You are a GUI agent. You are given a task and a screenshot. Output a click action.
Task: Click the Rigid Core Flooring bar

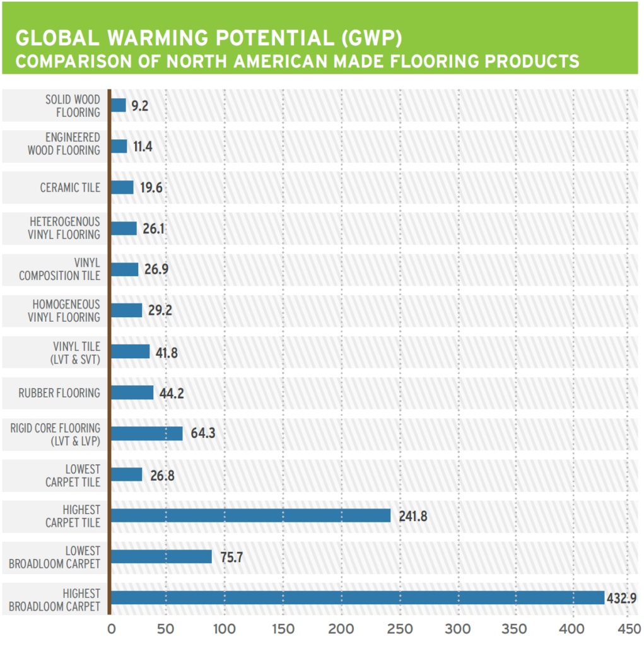click(x=147, y=433)
